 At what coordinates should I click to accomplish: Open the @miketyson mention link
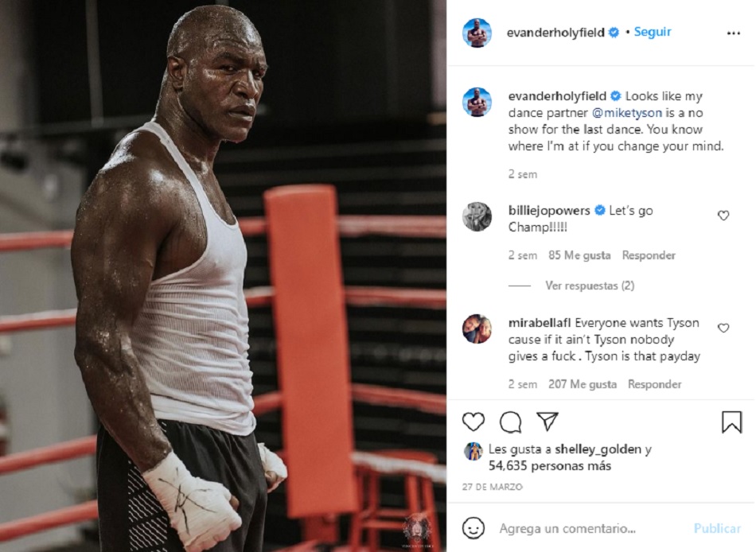point(627,113)
